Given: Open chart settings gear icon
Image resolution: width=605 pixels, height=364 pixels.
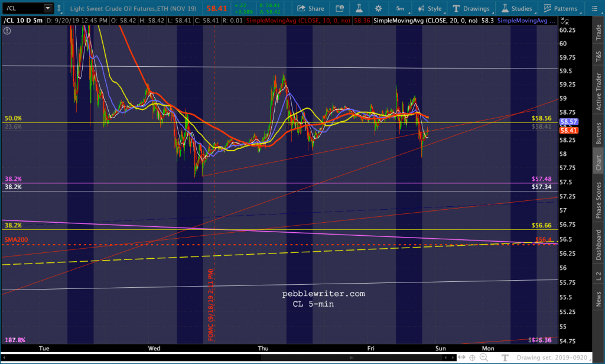Looking at the screenshot, I should point(379,8).
